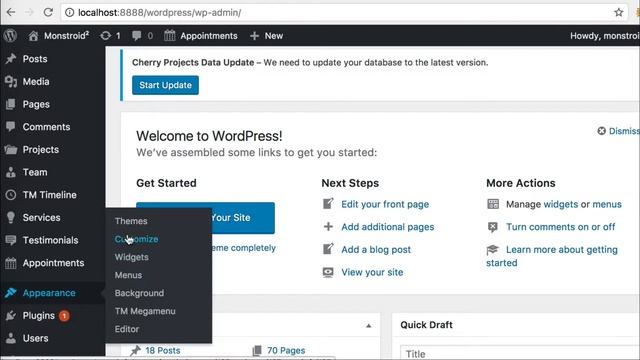640x360 pixels.
Task: Open the Monstroid² site name link
Action: click(x=67, y=36)
